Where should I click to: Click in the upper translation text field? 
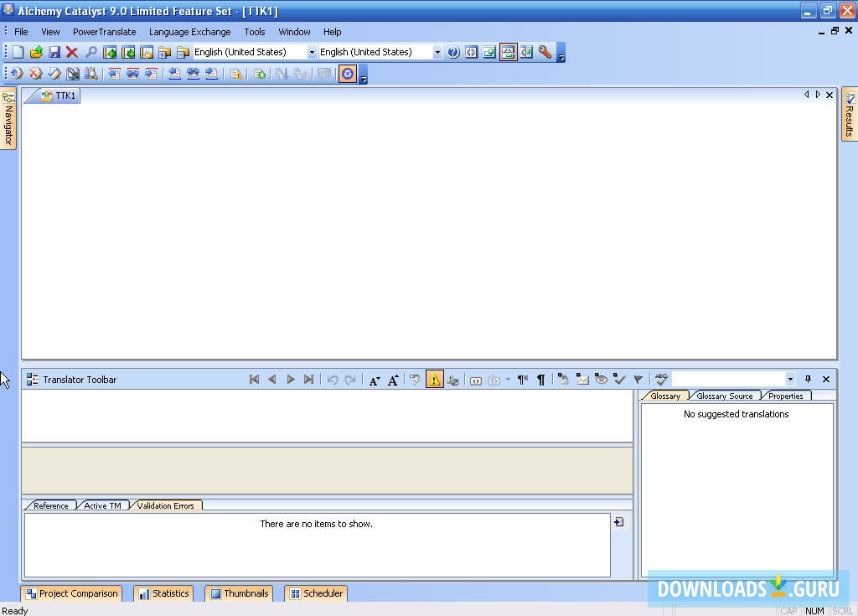tap(328, 416)
